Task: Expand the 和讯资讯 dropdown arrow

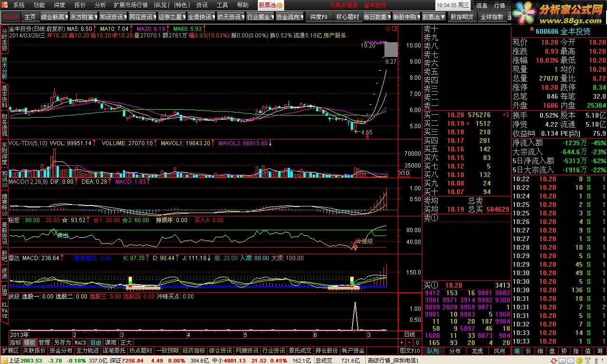Action: (x=125, y=17)
